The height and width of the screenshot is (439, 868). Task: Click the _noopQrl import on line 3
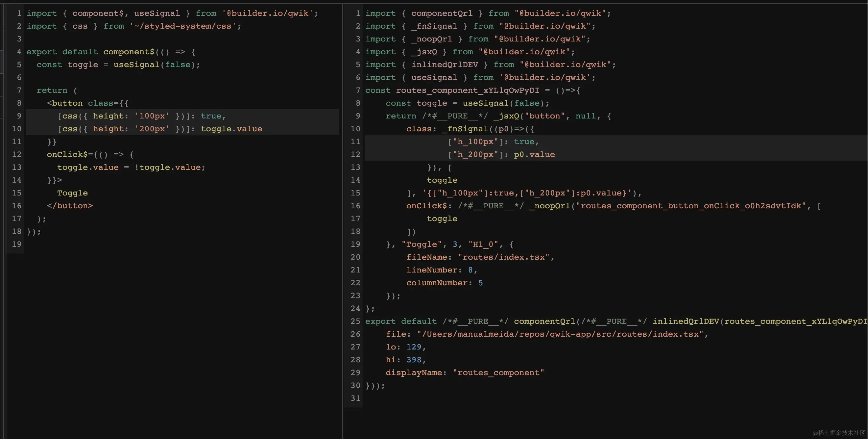pos(432,39)
